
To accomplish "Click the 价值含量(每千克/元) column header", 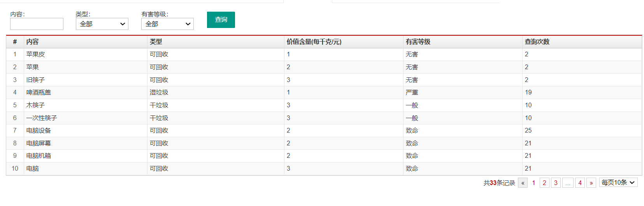I will [314, 42].
